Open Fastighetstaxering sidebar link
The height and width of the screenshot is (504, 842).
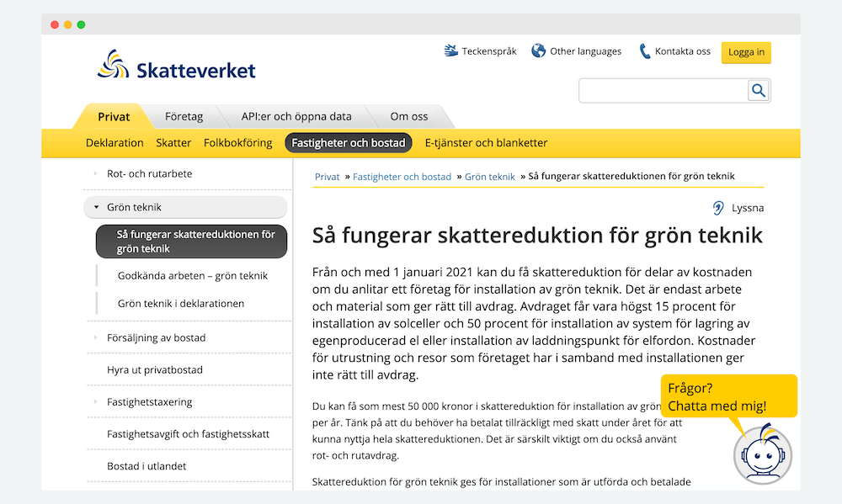pyautogui.click(x=149, y=401)
